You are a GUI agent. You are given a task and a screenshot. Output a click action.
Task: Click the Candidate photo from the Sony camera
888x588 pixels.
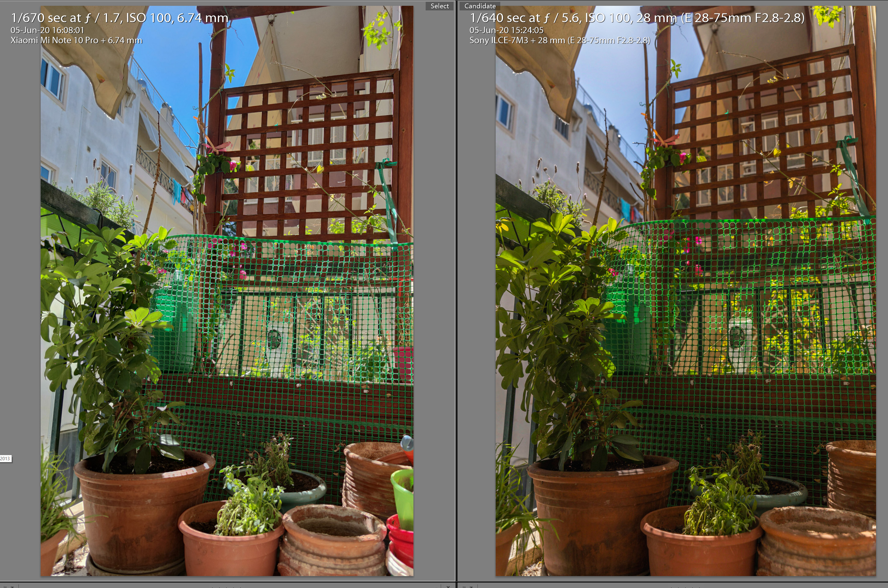point(685,291)
